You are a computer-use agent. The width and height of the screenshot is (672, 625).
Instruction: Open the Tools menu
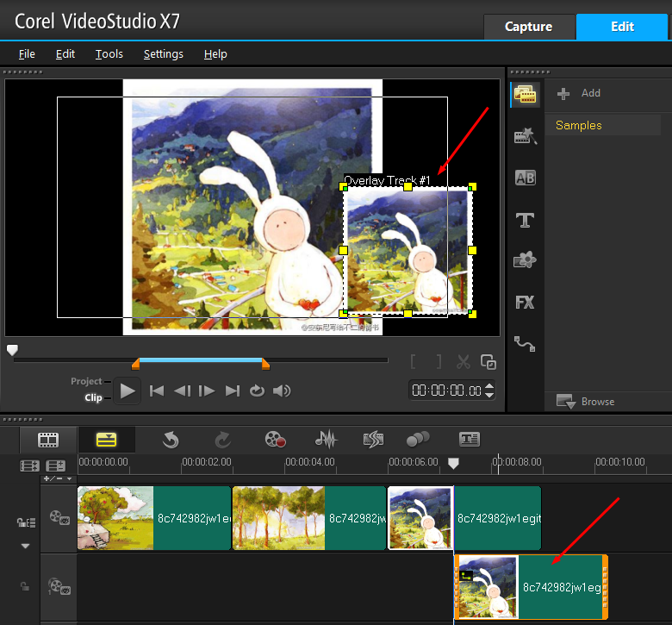pyautogui.click(x=109, y=53)
